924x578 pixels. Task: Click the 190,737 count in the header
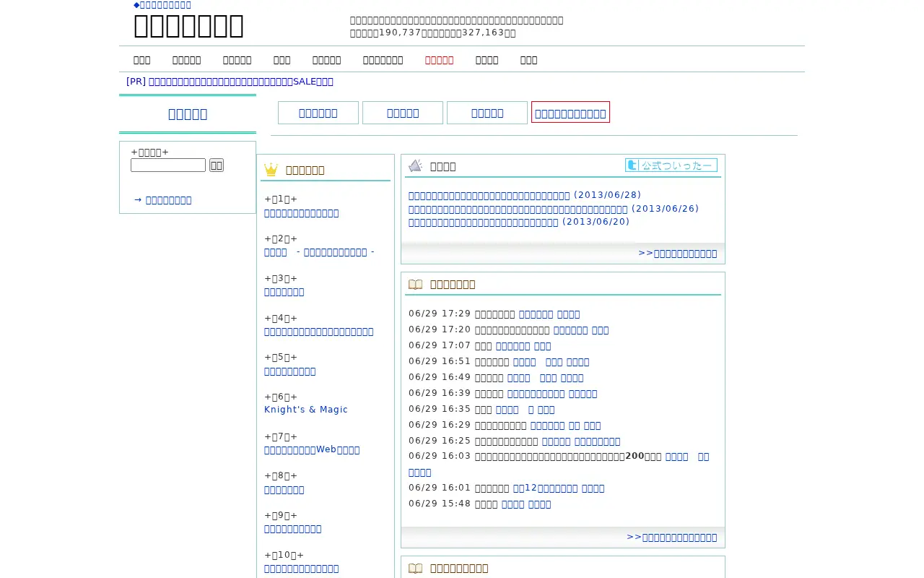tap(400, 33)
